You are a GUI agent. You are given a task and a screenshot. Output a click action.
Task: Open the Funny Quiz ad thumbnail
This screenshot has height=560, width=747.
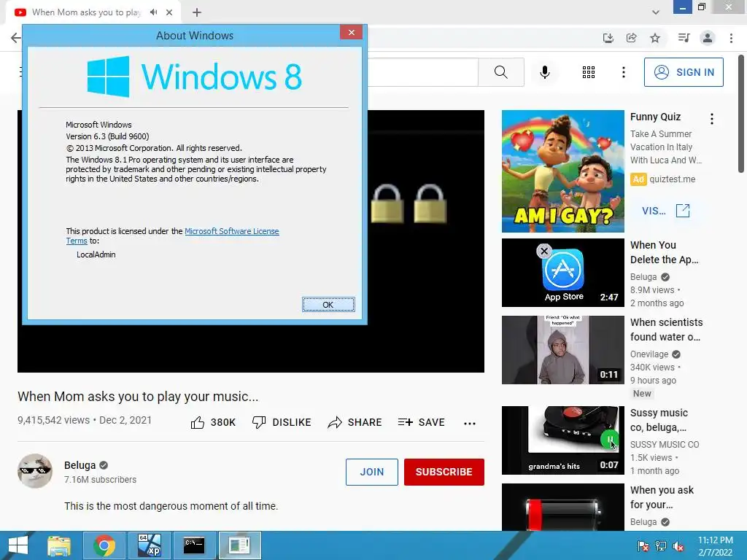coord(562,171)
